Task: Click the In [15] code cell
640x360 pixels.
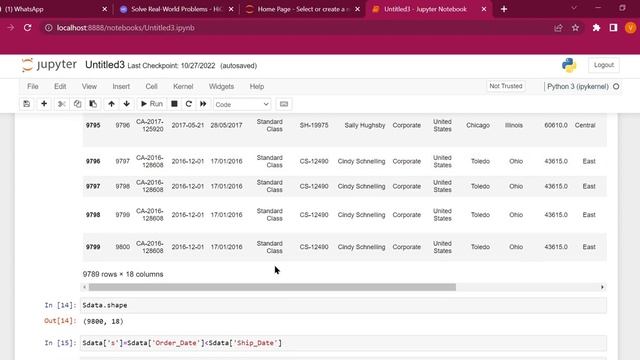Action: [343, 343]
